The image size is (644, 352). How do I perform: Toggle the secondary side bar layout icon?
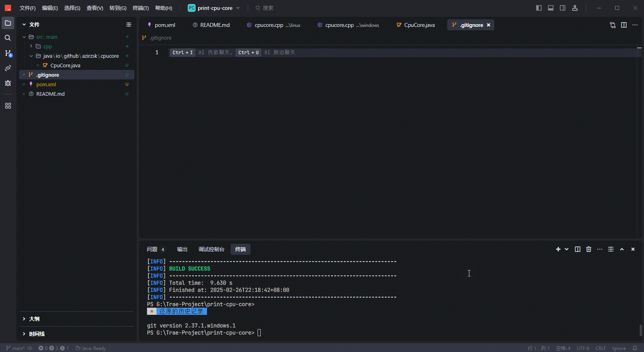563,8
